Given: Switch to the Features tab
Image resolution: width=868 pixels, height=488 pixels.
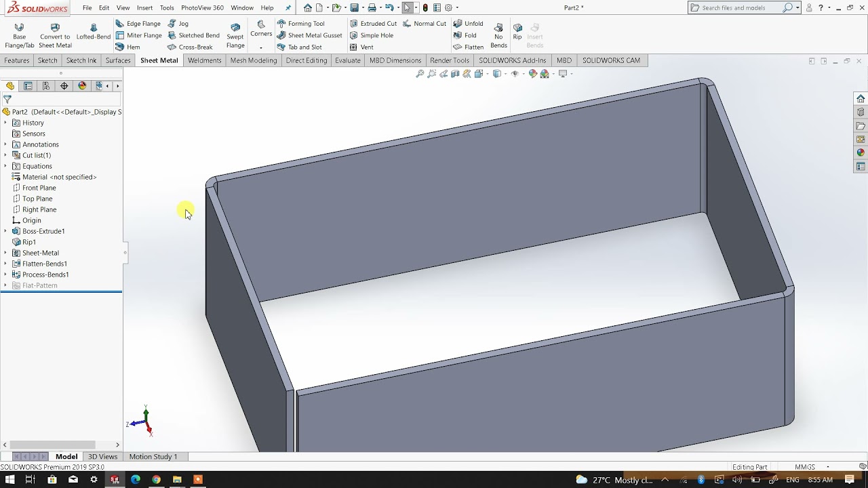Looking at the screenshot, I should [17, 60].
